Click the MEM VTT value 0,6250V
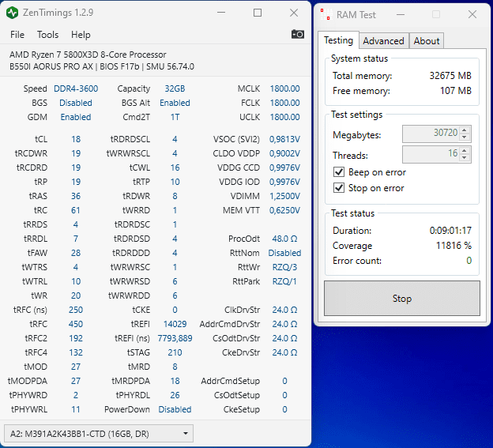 [284, 210]
